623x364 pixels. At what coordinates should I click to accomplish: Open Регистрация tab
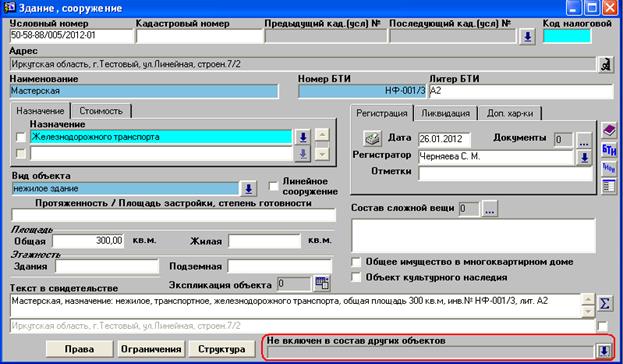pos(381,113)
